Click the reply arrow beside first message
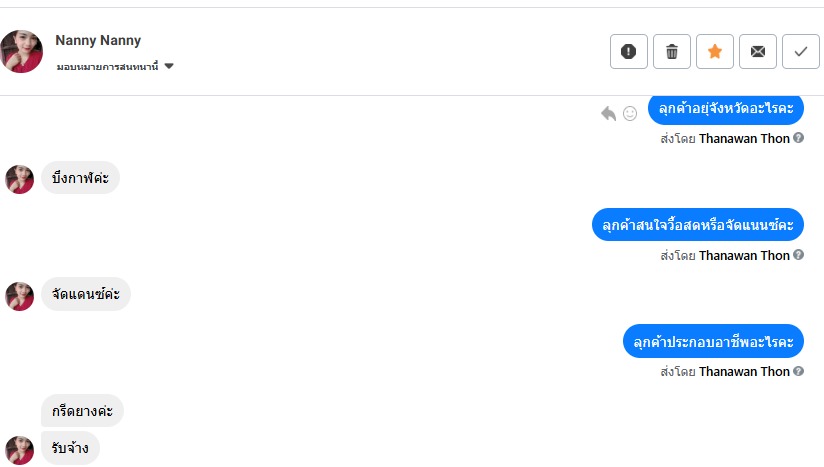Screen dimensions: 824x467 [608, 113]
